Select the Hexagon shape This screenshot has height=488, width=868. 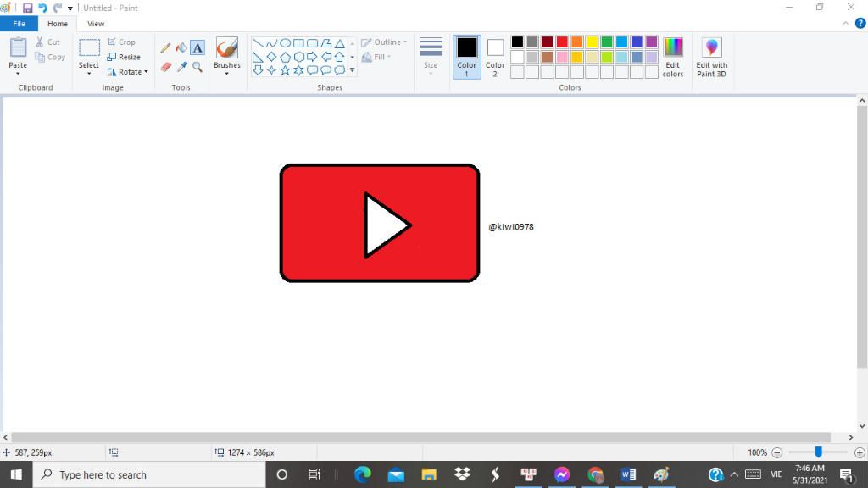(298, 57)
